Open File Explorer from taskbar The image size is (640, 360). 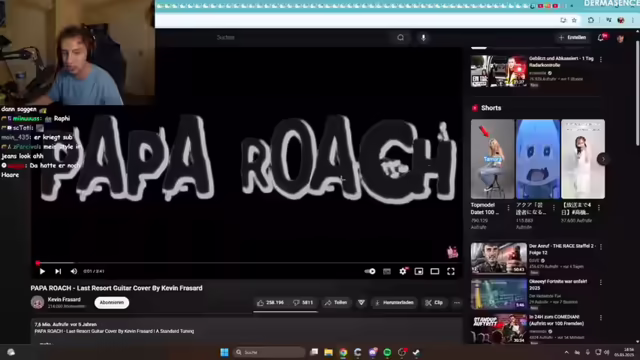(329, 352)
